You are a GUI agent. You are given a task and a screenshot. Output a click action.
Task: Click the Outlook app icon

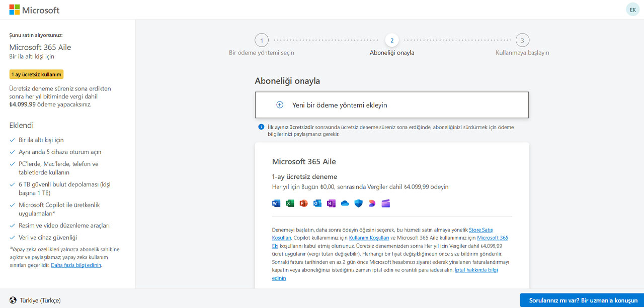pos(317,203)
